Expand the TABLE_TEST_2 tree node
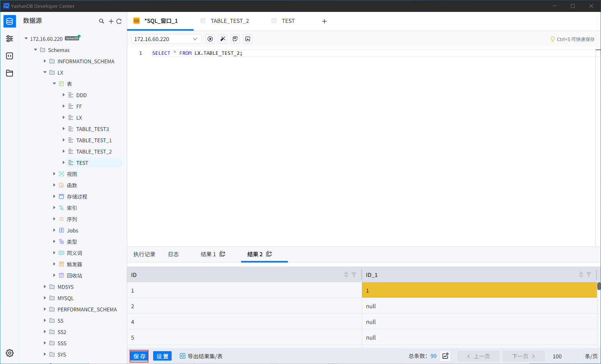601x364 pixels. (64, 151)
